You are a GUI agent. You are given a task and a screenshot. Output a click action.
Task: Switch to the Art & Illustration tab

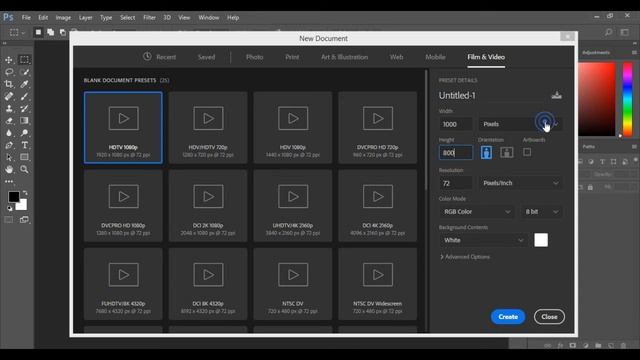click(344, 57)
